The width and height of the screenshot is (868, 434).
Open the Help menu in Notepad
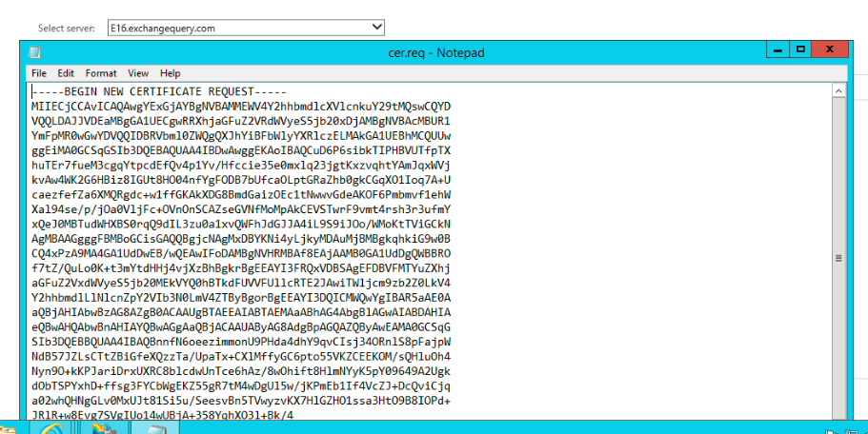click(171, 73)
